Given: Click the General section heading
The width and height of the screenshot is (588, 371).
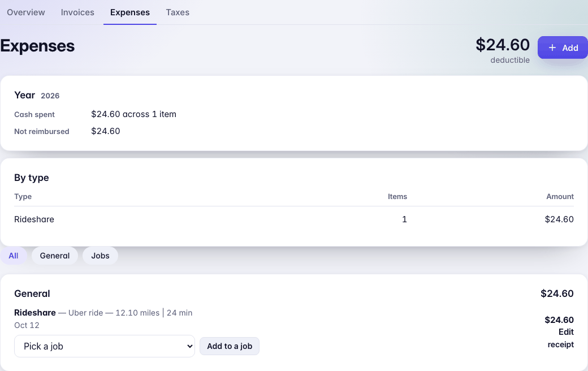Looking at the screenshot, I should click(x=32, y=294).
